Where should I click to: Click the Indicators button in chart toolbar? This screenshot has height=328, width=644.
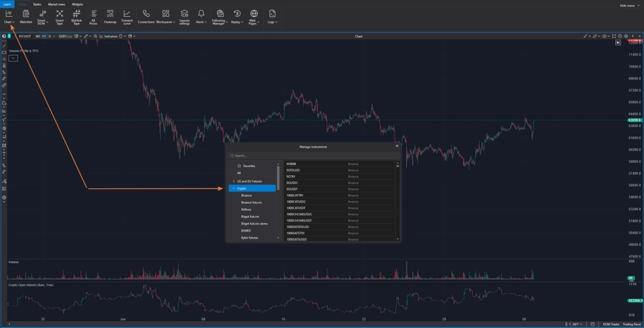click(109, 36)
